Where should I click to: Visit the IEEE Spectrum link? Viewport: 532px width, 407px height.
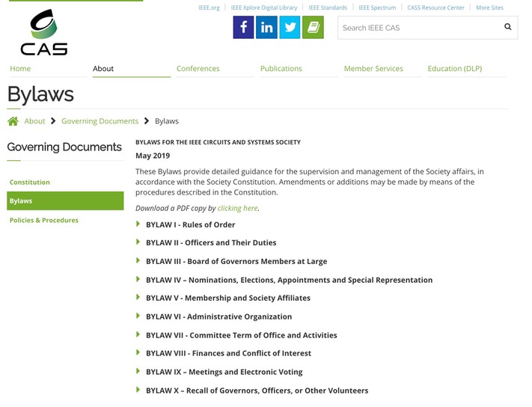click(377, 7)
